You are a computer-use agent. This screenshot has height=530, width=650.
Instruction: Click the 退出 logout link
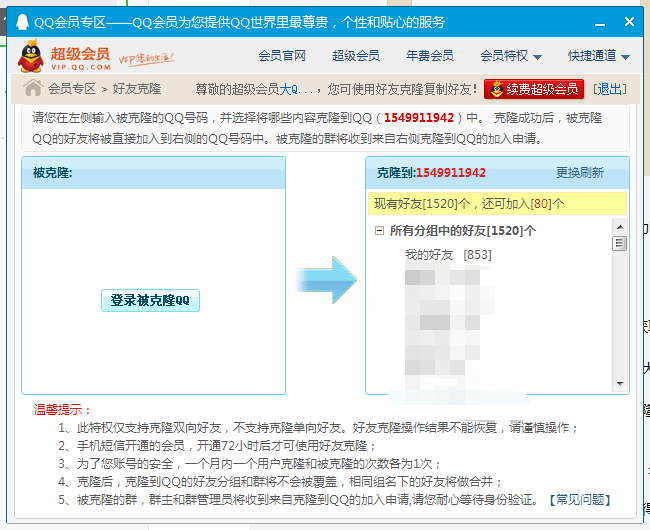point(610,89)
